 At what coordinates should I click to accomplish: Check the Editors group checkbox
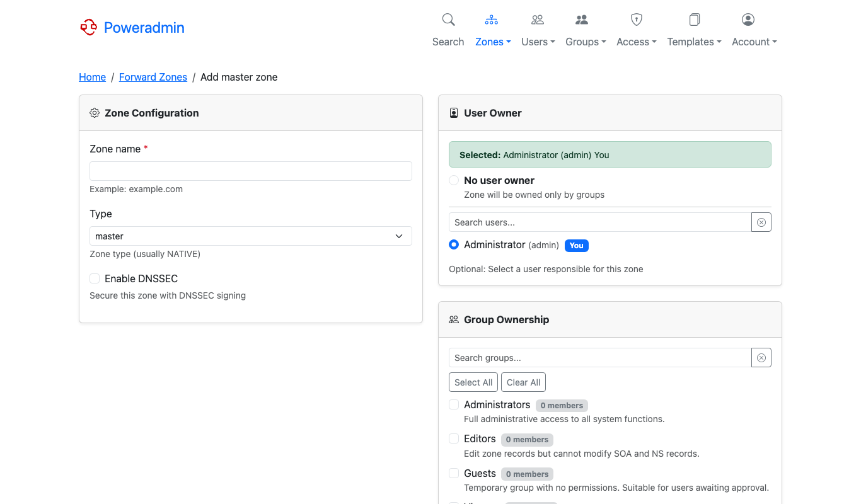coord(454,438)
